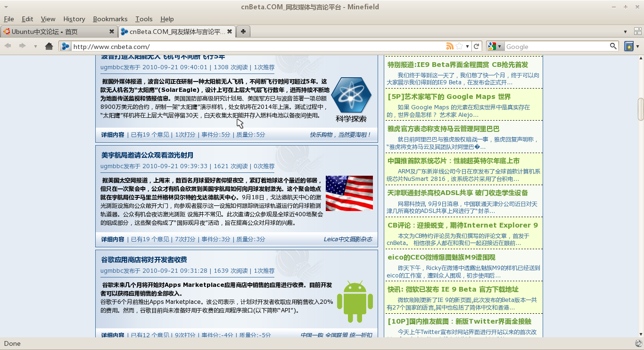
Task: Click the 1621 次阅读 read count
Action: point(231,166)
